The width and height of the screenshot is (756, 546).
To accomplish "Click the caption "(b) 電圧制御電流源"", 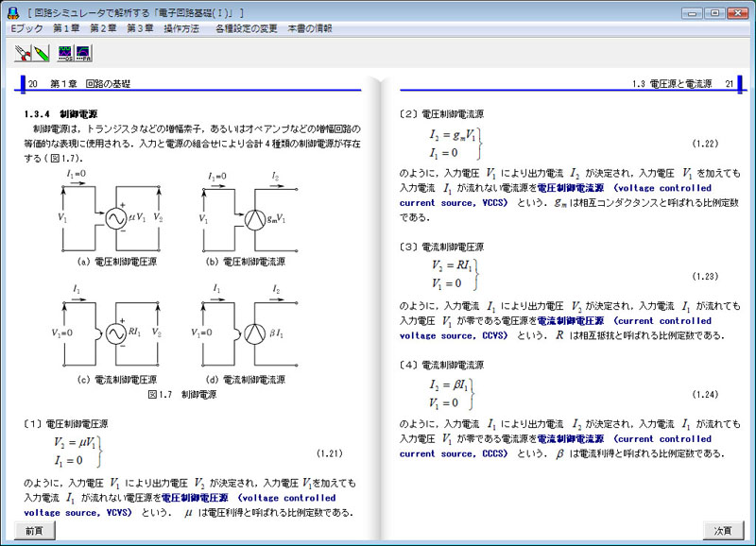I will pyautogui.click(x=246, y=262).
